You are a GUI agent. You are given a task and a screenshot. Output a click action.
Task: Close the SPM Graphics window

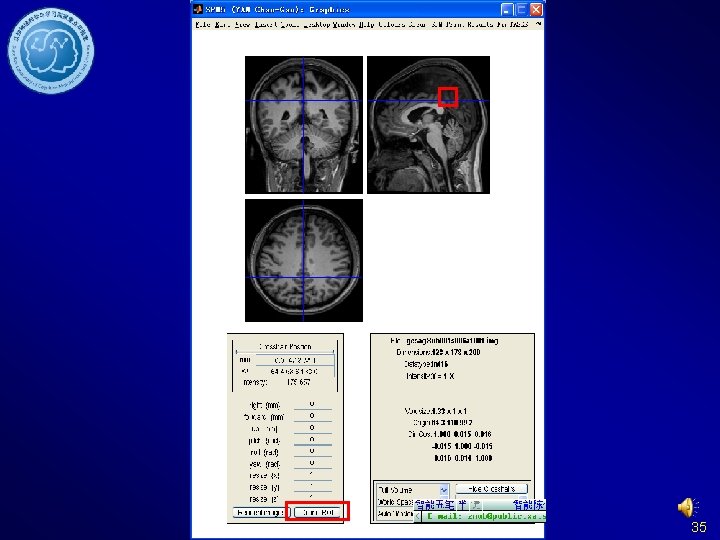536,10
